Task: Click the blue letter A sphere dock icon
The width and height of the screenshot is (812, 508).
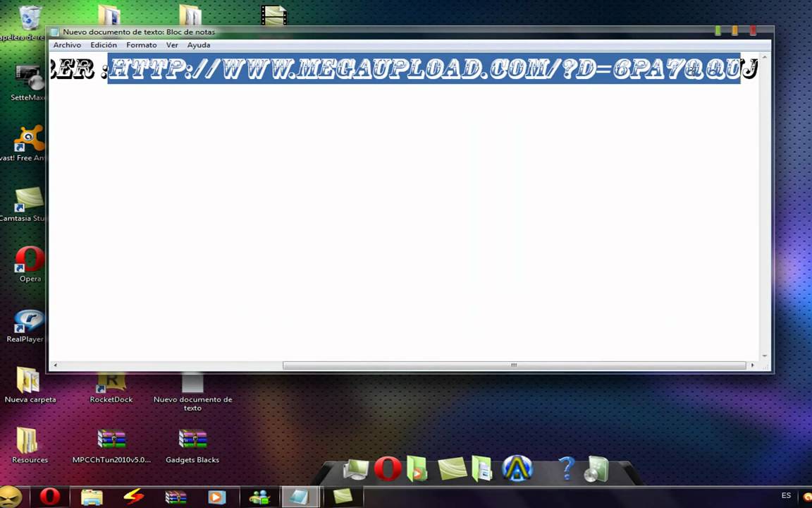Action: pyautogui.click(x=517, y=468)
